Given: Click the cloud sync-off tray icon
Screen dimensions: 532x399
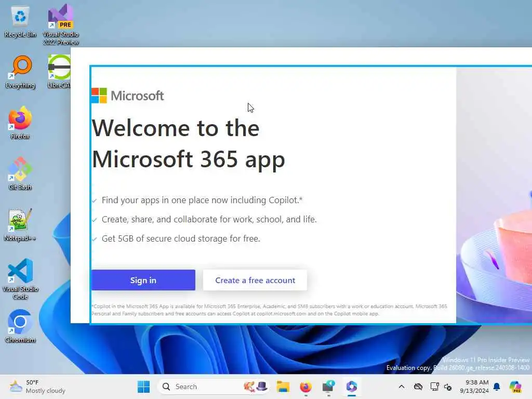Looking at the screenshot, I should click(418, 387).
